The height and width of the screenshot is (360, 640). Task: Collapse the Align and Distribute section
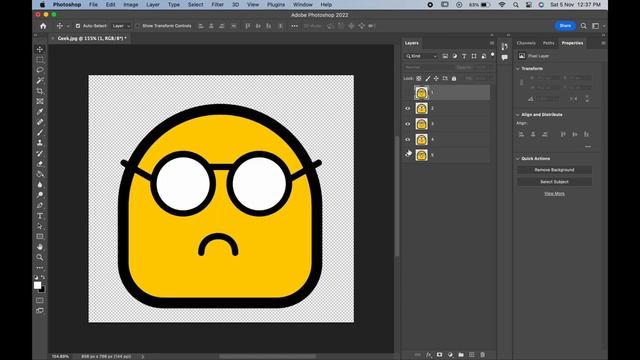tap(518, 115)
